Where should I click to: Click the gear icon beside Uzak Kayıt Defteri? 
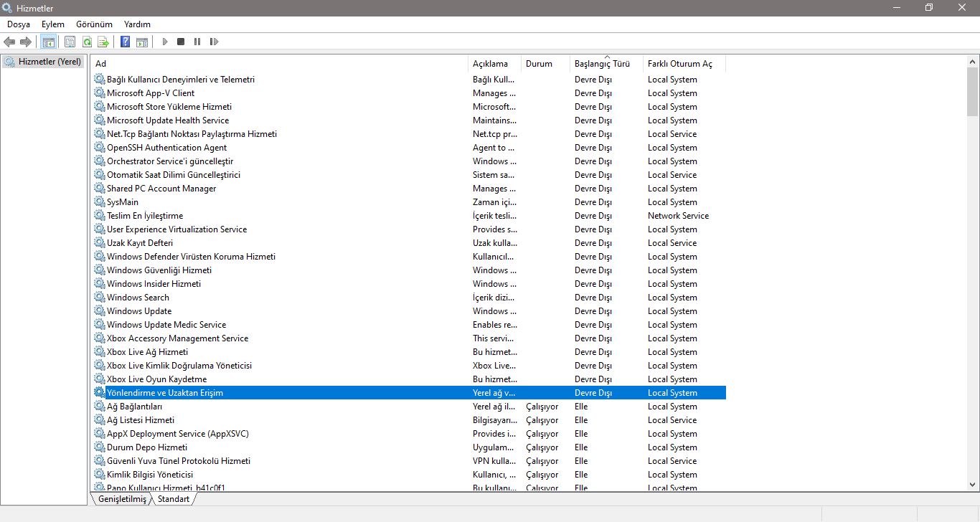[x=100, y=243]
